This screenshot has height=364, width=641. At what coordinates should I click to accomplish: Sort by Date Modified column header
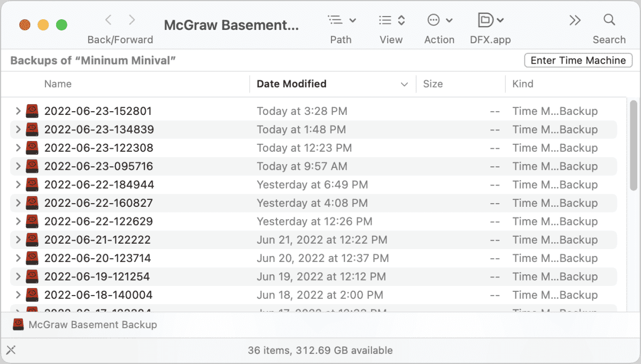[291, 84]
